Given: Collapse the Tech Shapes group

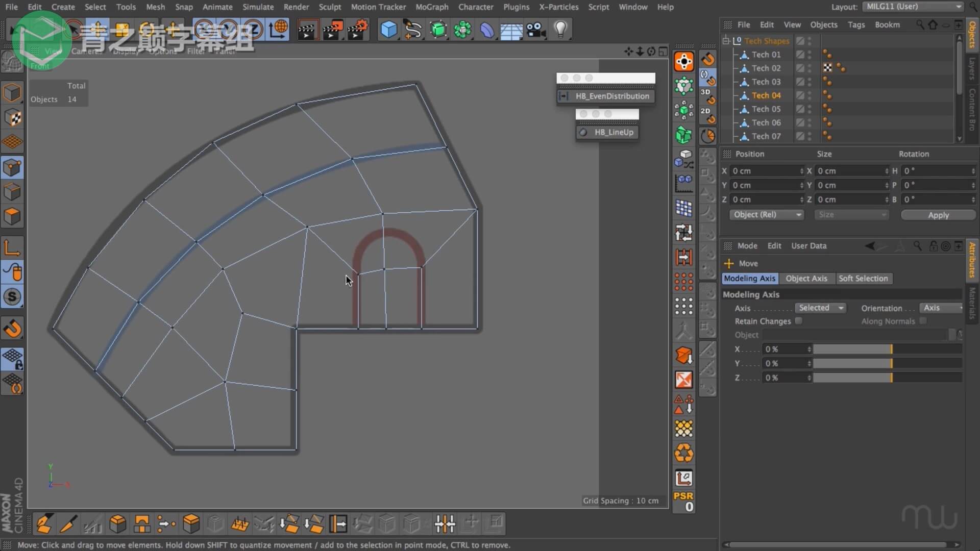Looking at the screenshot, I should pos(726,41).
